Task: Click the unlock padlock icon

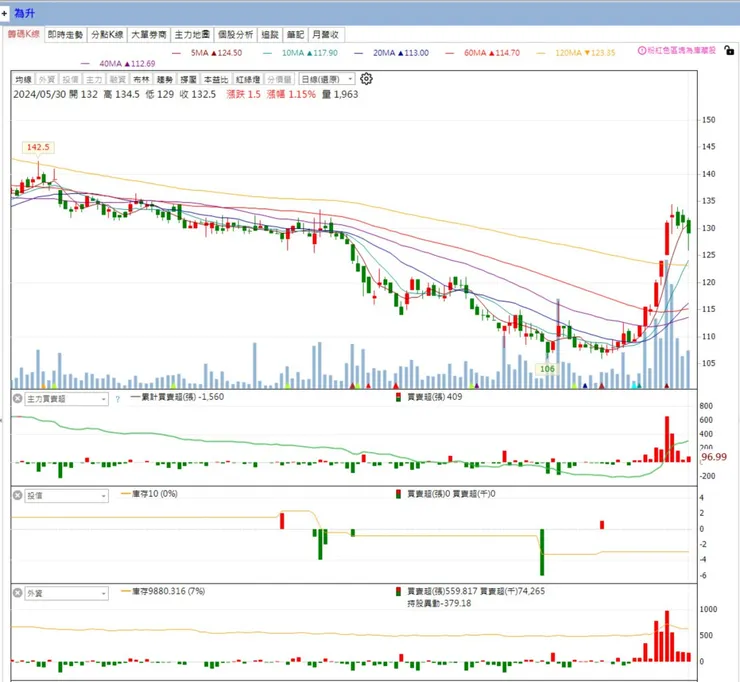Action: point(729,50)
